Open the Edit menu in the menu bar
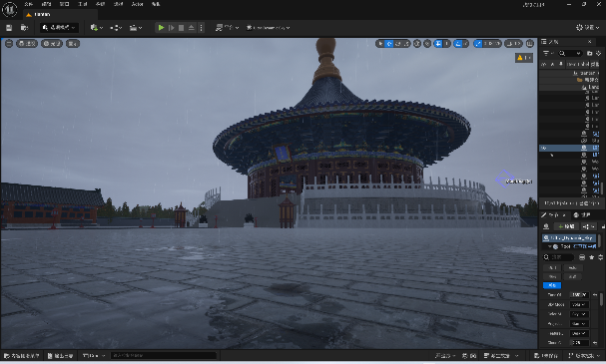 (x=46, y=4)
